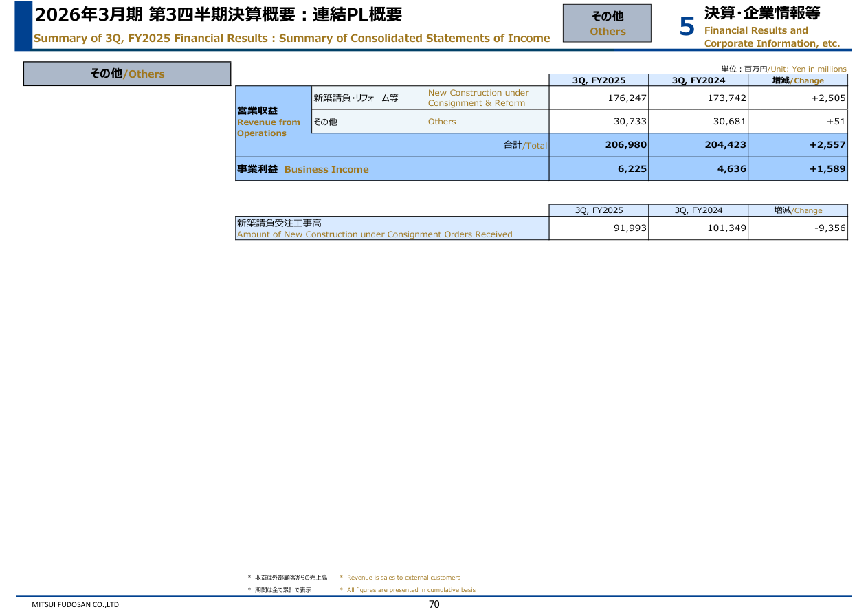Click the 176,247 revenue cell
The height and width of the screenshot is (614, 868).
(599, 98)
